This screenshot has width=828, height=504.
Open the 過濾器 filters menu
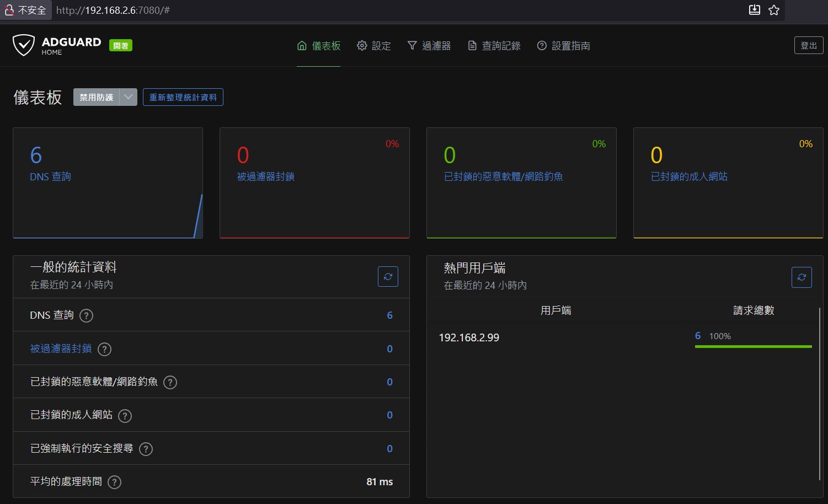tap(429, 46)
